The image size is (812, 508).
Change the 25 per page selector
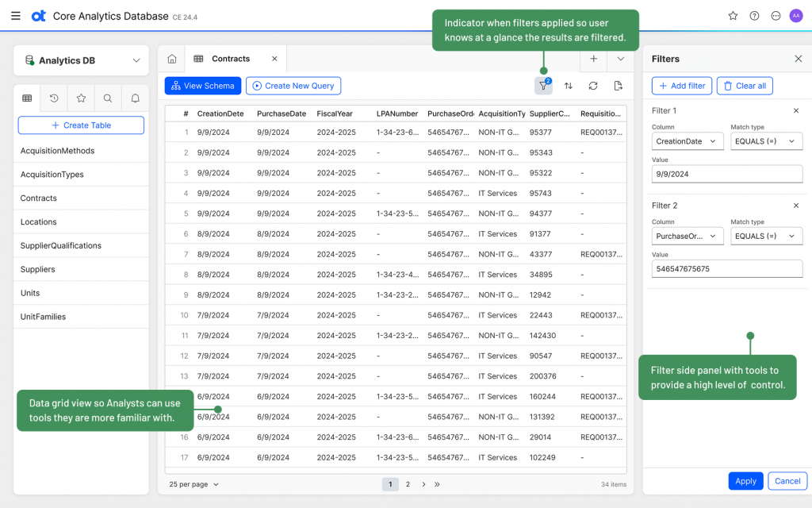pos(193,484)
